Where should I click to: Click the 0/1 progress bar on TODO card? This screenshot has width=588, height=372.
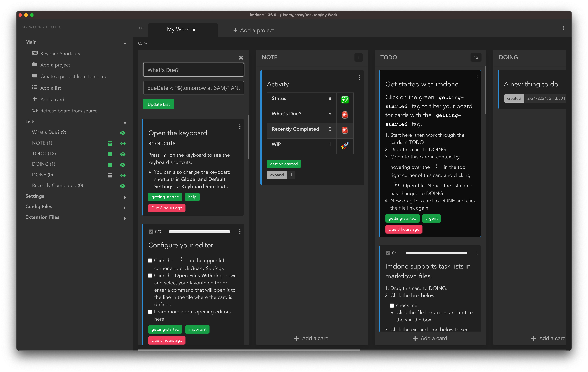click(437, 253)
